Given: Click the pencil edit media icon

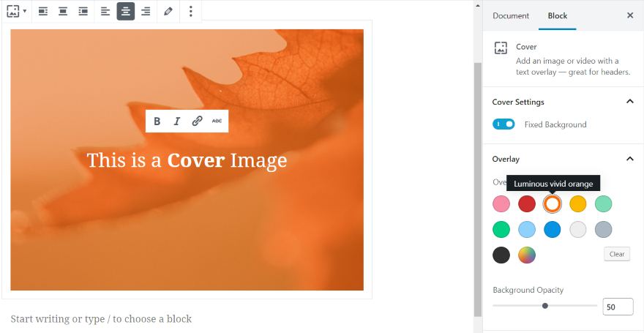Looking at the screenshot, I should (x=168, y=12).
